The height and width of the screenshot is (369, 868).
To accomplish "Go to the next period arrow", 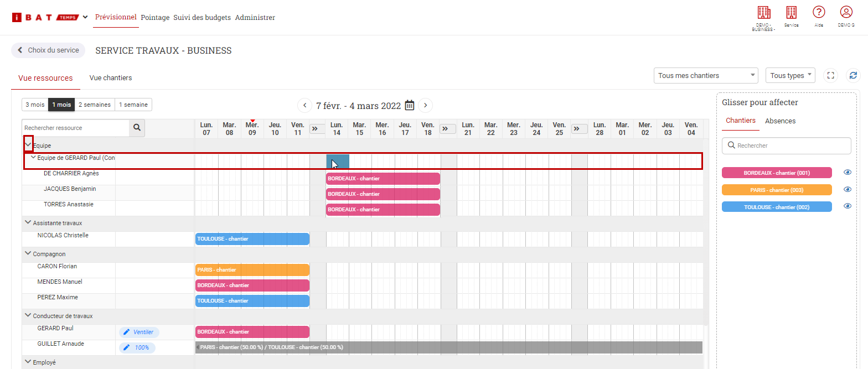I will click(x=425, y=105).
